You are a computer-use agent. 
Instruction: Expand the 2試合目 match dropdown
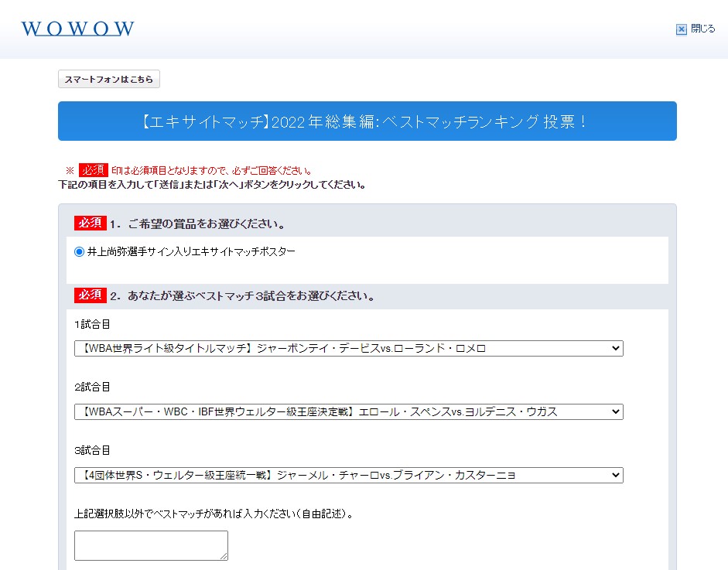click(348, 411)
